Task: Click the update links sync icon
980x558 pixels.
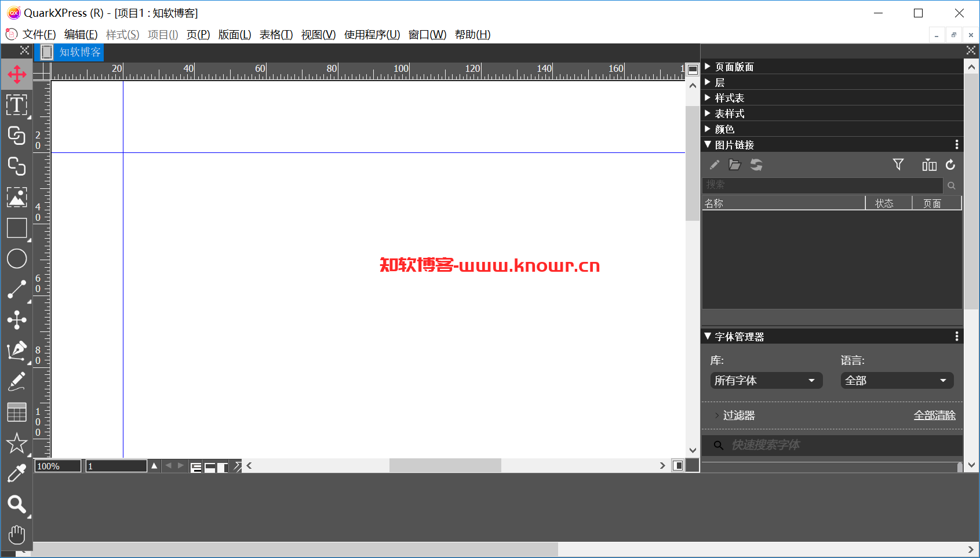Action: coord(756,165)
